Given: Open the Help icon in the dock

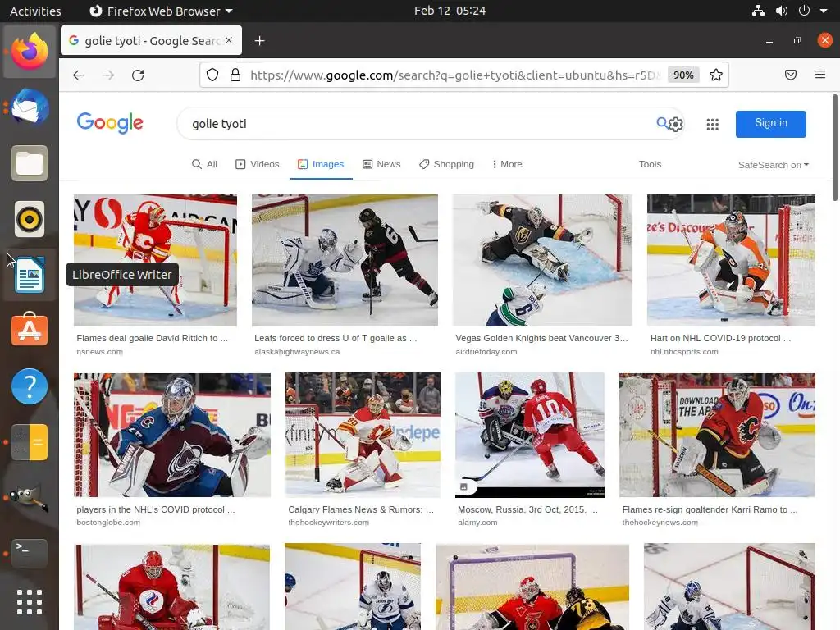Looking at the screenshot, I should tap(30, 386).
